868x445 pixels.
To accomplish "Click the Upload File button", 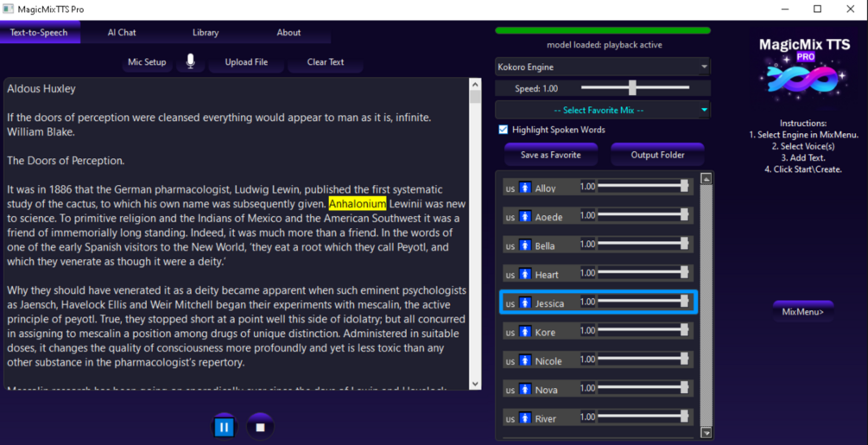I will click(x=246, y=62).
